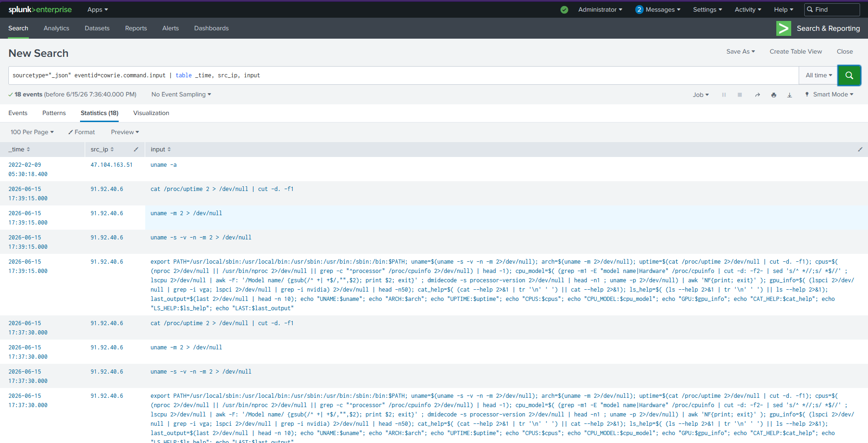Go to the Analytics nav tab
Screen dimensions: 868x443
(x=56, y=28)
